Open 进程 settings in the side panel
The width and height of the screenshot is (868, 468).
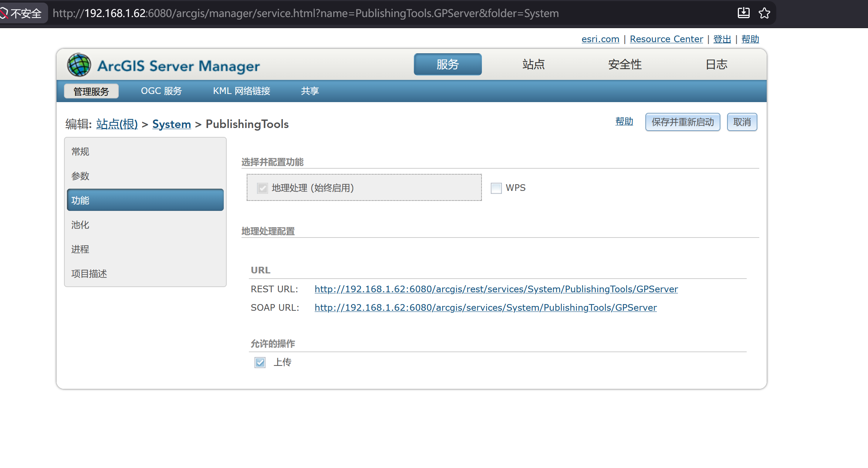145,249
